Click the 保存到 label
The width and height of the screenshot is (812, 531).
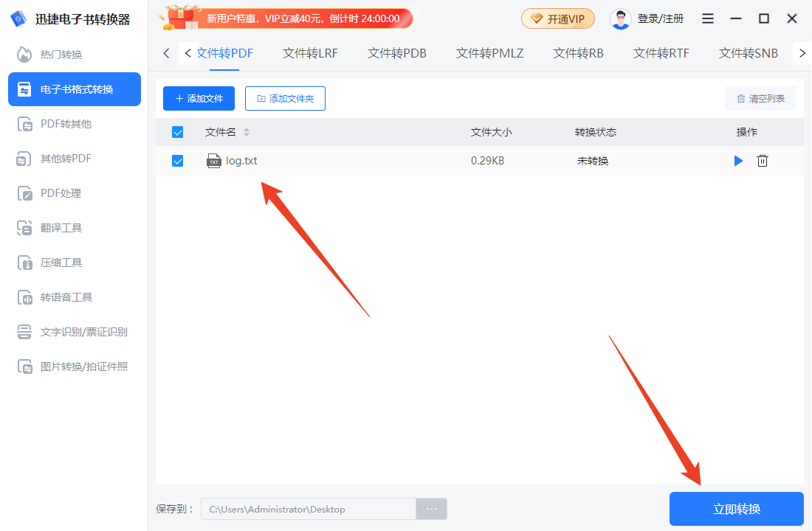(174, 510)
